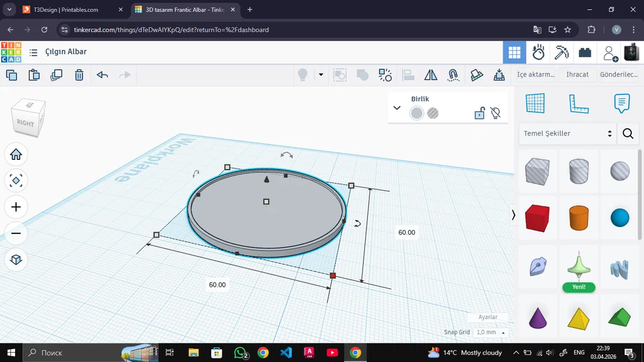Image resolution: width=644 pixels, height=362 pixels.
Task: Click the Bricks mode Lego icon
Action: coord(584,52)
